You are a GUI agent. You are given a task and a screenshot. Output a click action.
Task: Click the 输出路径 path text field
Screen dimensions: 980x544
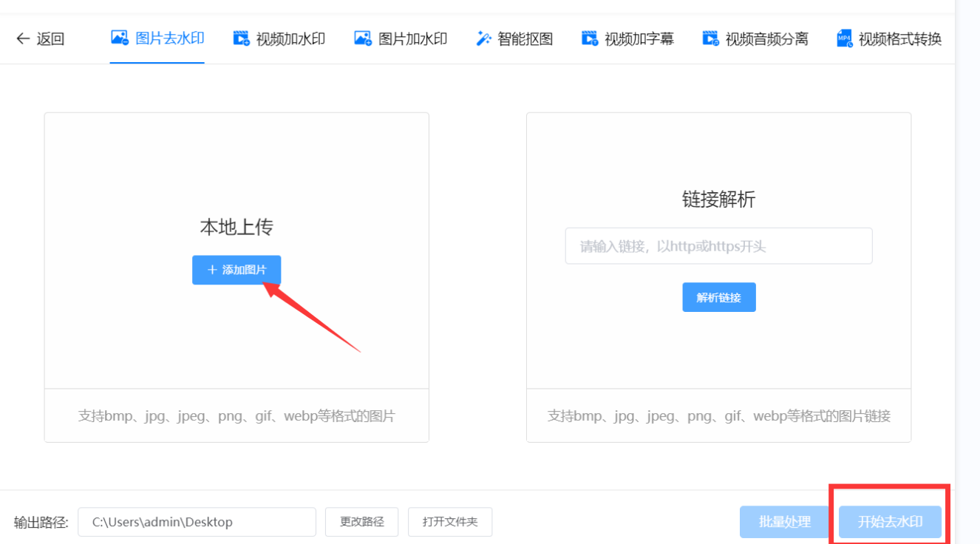197,522
